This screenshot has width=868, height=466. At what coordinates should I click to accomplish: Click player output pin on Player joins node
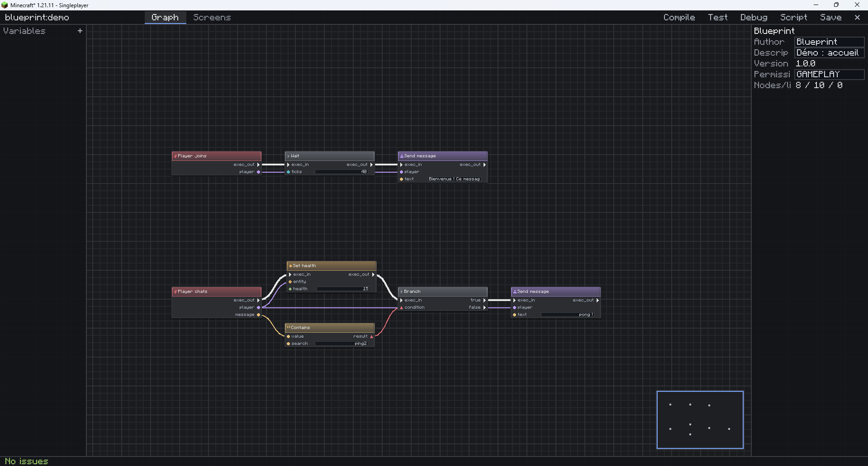pos(258,172)
